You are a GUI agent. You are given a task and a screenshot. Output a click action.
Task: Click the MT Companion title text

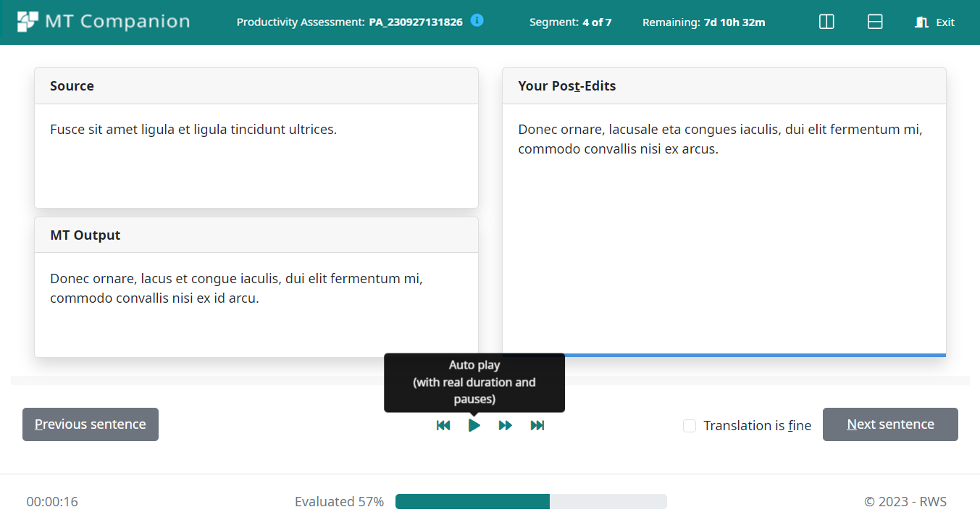click(x=117, y=22)
